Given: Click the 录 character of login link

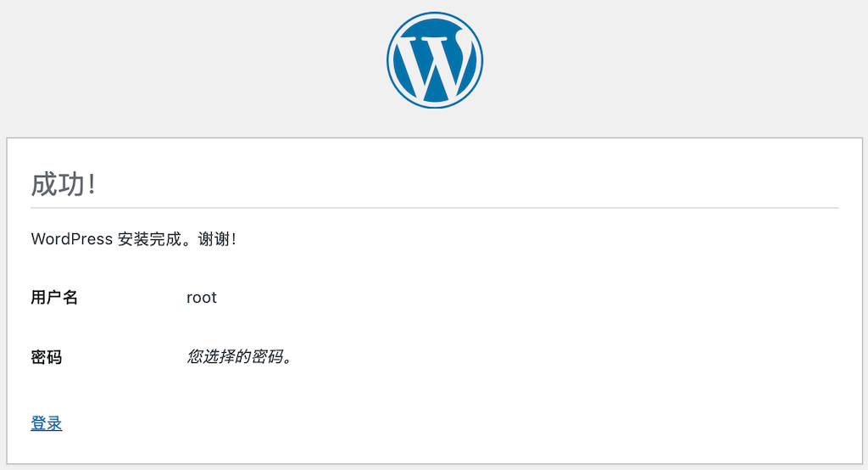Looking at the screenshot, I should click(54, 423).
